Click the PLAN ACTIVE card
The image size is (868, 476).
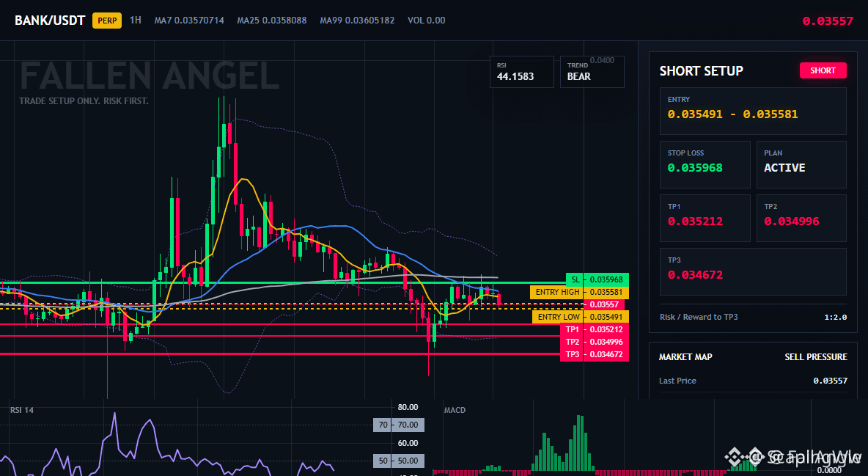pos(801,164)
